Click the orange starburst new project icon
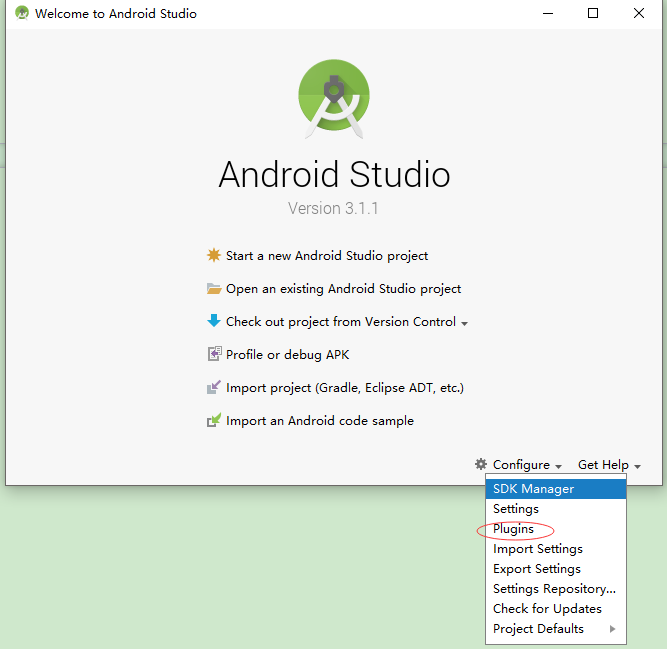The height and width of the screenshot is (649, 667). tap(214, 255)
